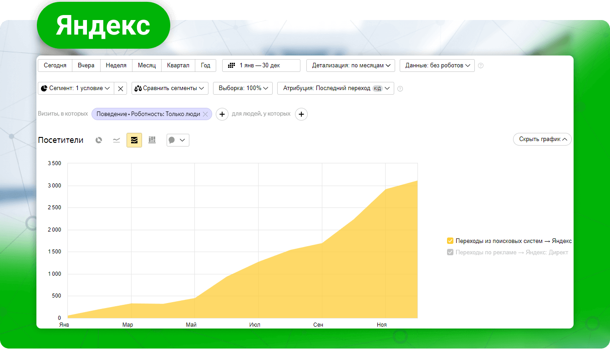Click the 'Визиты, в которых' label
The image size is (610, 364).
click(63, 114)
